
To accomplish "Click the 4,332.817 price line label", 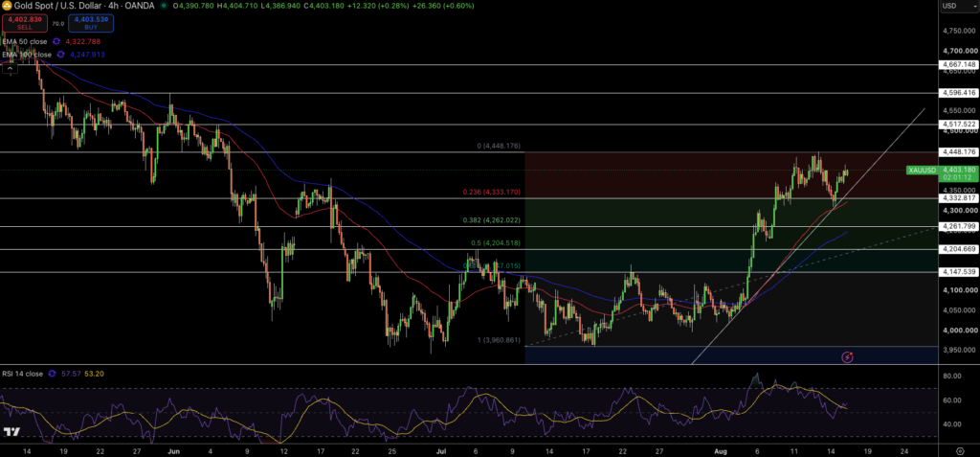I will 959,197.
